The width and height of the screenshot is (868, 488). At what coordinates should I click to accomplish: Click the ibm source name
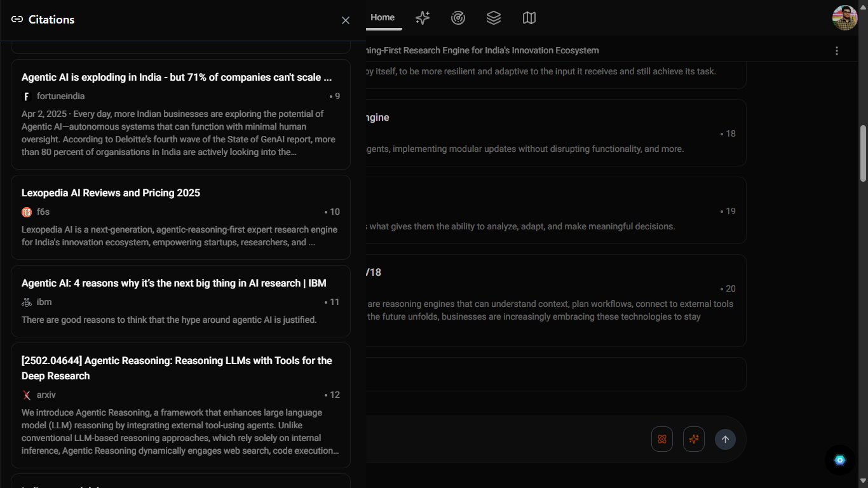(44, 302)
